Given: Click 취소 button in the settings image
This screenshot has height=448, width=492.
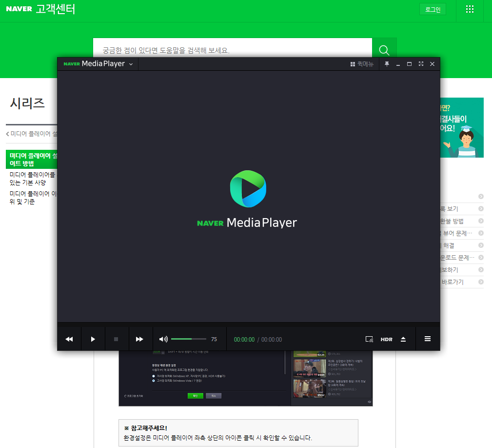Looking at the screenshot, I should (x=214, y=396).
